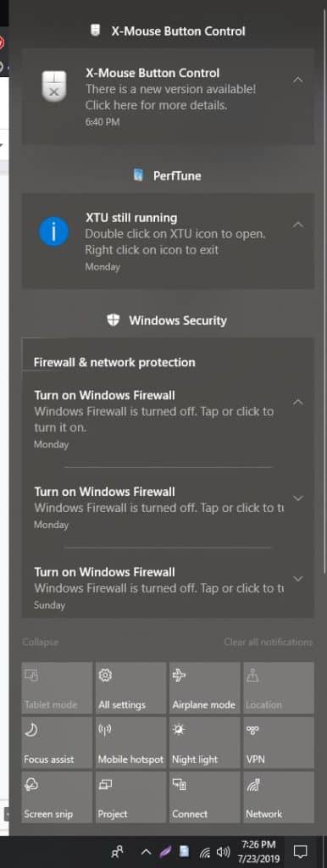This screenshot has height=868, width=327.
Task: Expand the Sunday Windows Firewall notification
Action: coord(297,578)
